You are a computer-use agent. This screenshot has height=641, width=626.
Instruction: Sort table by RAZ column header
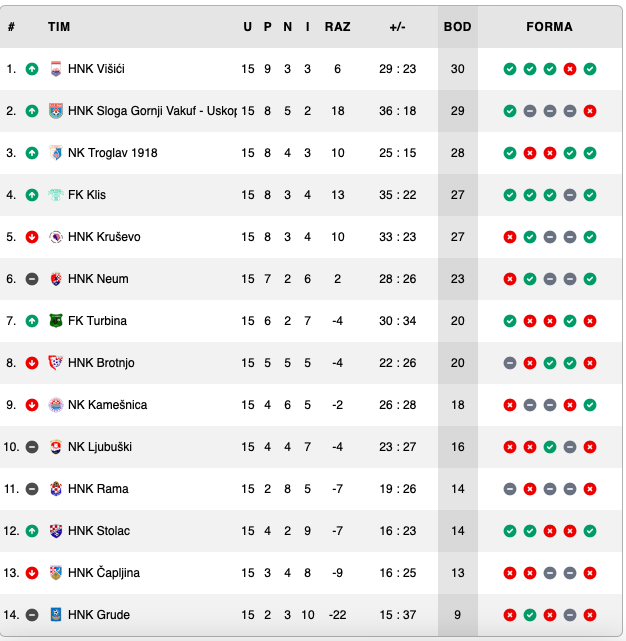click(337, 27)
